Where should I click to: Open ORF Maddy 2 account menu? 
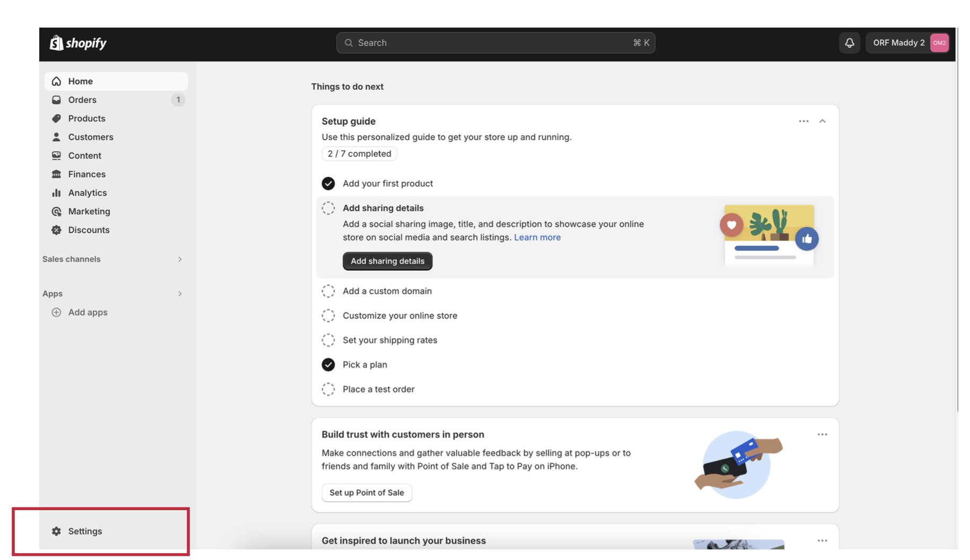tap(907, 43)
